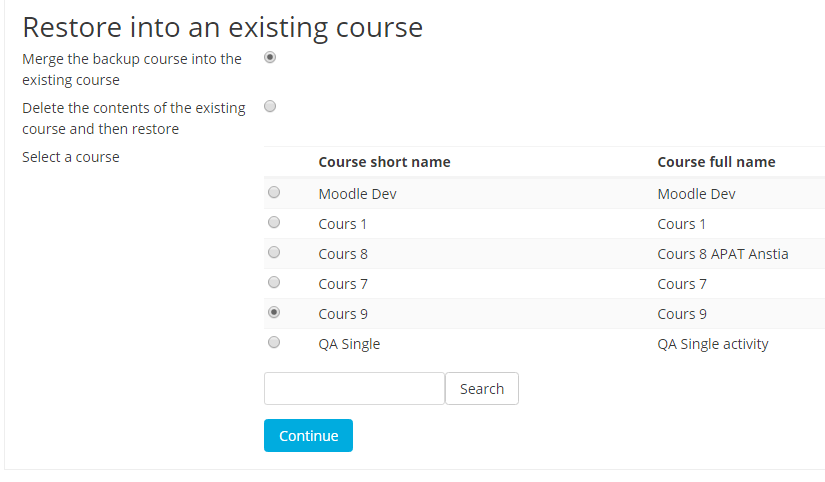Select the Merge backup course radio button
This screenshot has width=825, height=482.
click(x=270, y=57)
